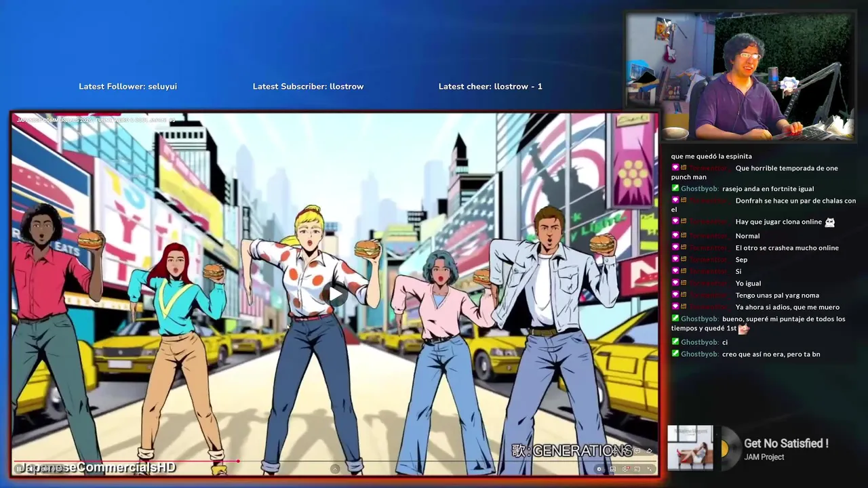Click chat message 'Ya ahora si adios, que me muero'
This screenshot has height=488, width=868.
pyautogui.click(x=787, y=307)
